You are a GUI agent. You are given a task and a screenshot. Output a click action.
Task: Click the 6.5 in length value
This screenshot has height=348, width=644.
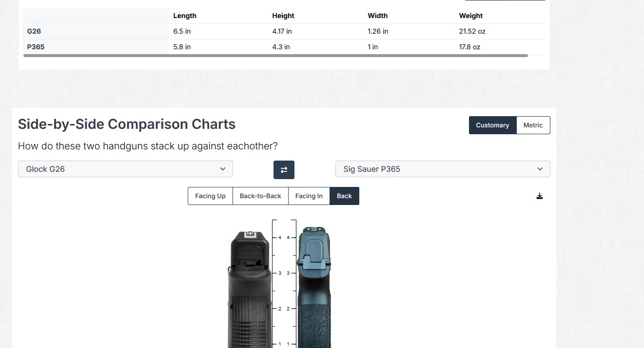182,31
